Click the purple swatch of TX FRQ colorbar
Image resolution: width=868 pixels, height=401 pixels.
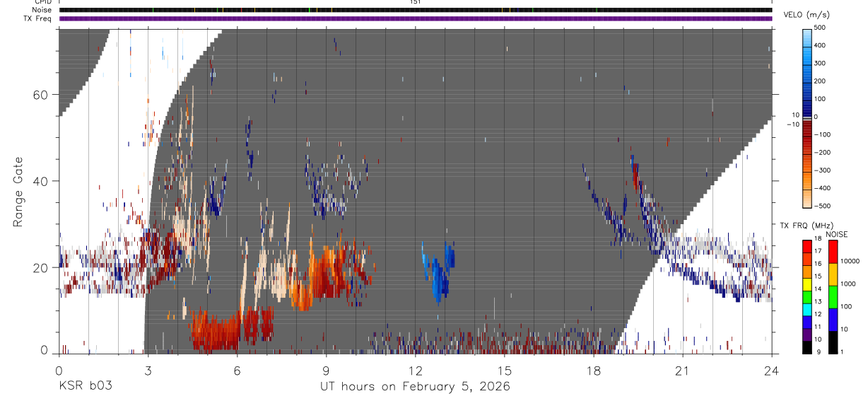coord(807,333)
